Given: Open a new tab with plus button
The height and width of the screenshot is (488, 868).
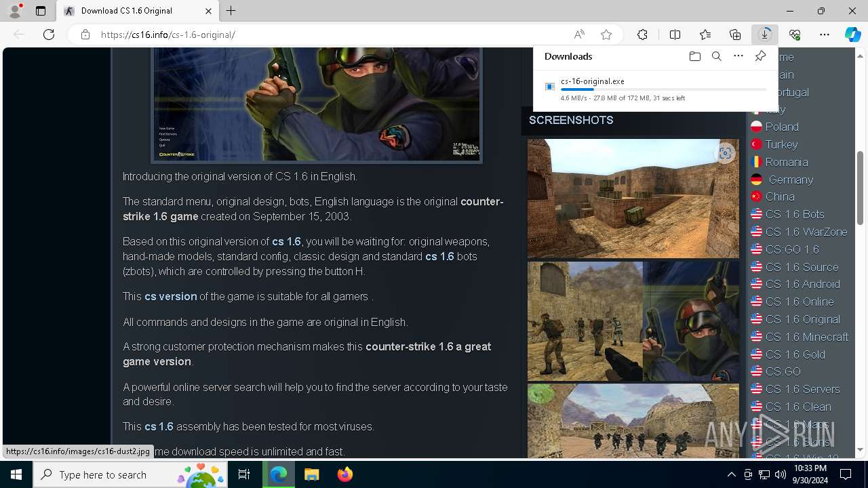Looking at the screenshot, I should (x=231, y=11).
